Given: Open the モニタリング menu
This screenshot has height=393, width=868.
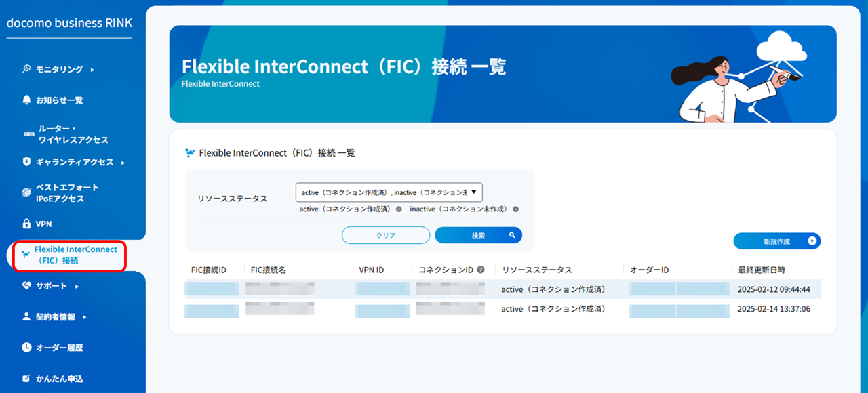Looking at the screenshot, I should coord(59,69).
